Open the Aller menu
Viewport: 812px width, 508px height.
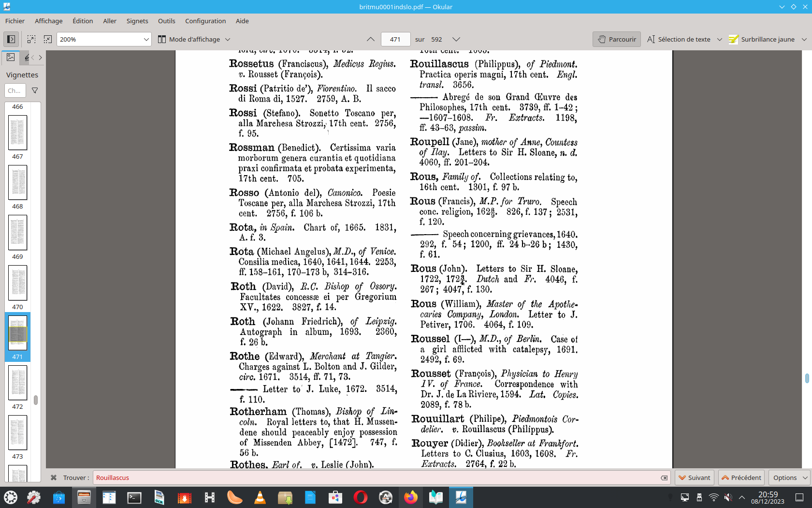point(110,21)
